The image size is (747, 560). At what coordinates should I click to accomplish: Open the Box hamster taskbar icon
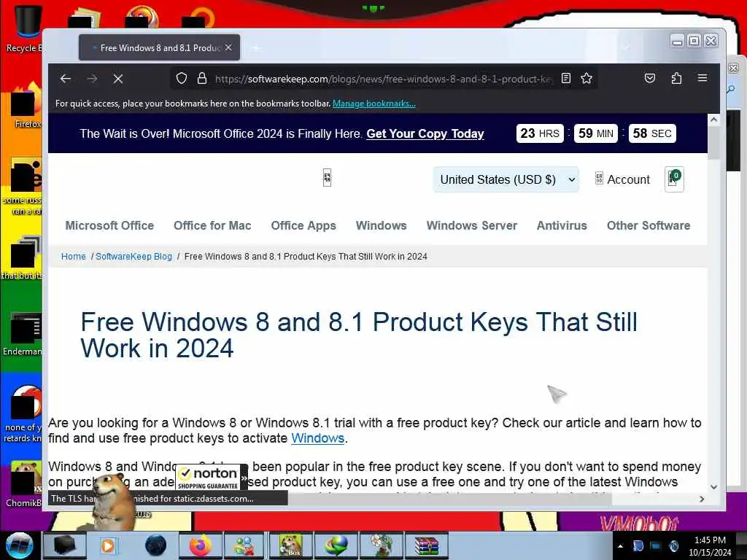coord(290,545)
